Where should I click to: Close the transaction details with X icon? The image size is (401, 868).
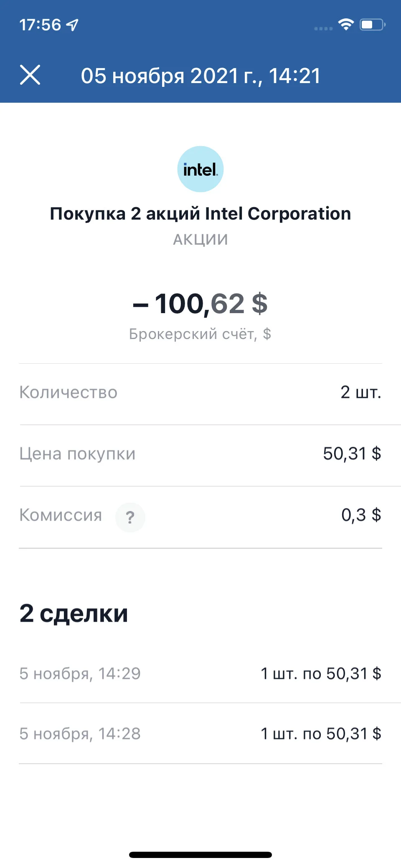(30, 75)
